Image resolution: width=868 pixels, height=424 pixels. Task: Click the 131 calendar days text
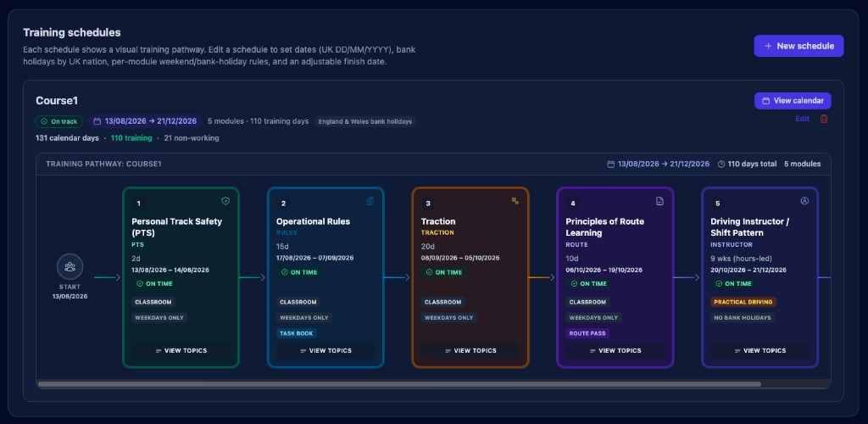68,138
